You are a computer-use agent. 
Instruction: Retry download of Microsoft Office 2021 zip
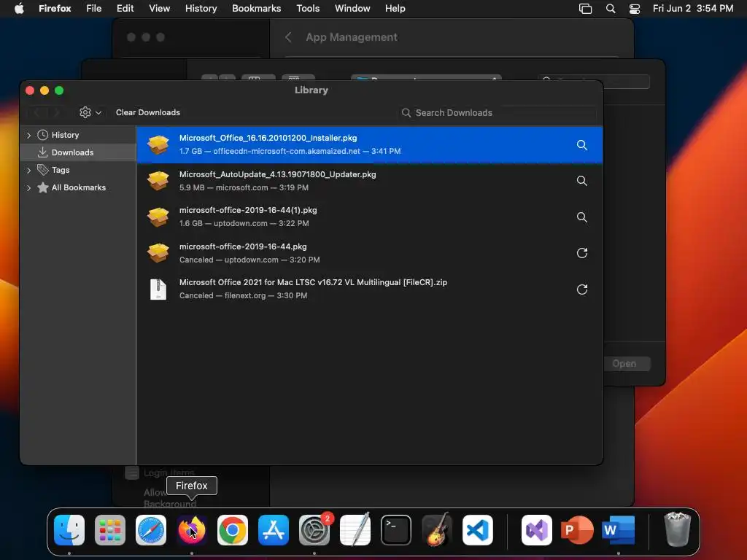(581, 289)
